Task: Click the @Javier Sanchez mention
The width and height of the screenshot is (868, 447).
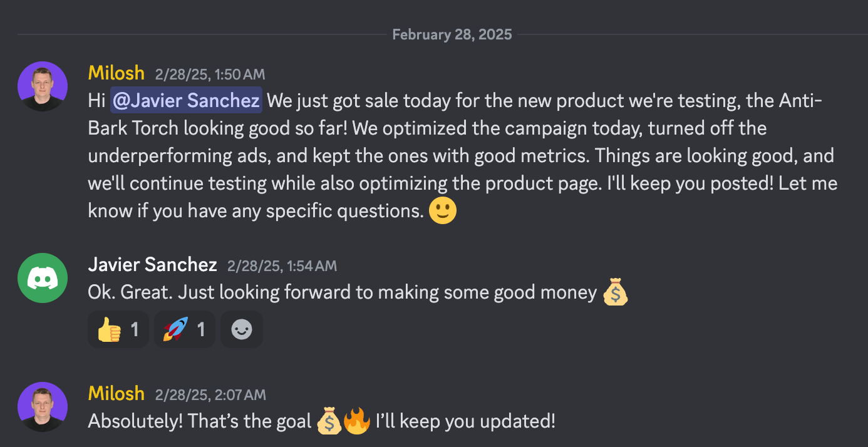Action: 186,100
